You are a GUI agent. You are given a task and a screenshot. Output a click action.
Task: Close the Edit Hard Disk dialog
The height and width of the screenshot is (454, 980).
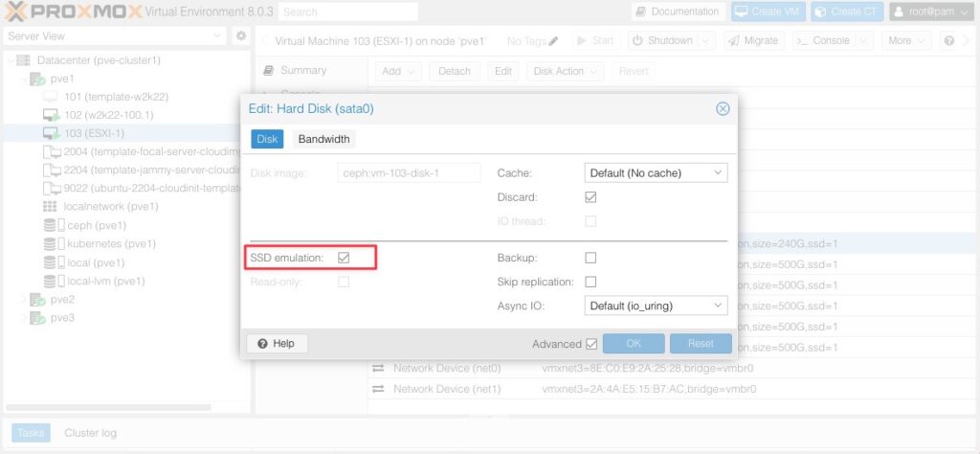(722, 109)
